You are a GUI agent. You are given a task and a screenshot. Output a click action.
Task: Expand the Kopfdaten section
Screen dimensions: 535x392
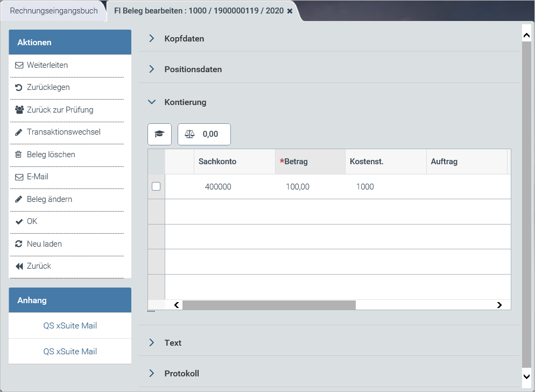(x=152, y=39)
